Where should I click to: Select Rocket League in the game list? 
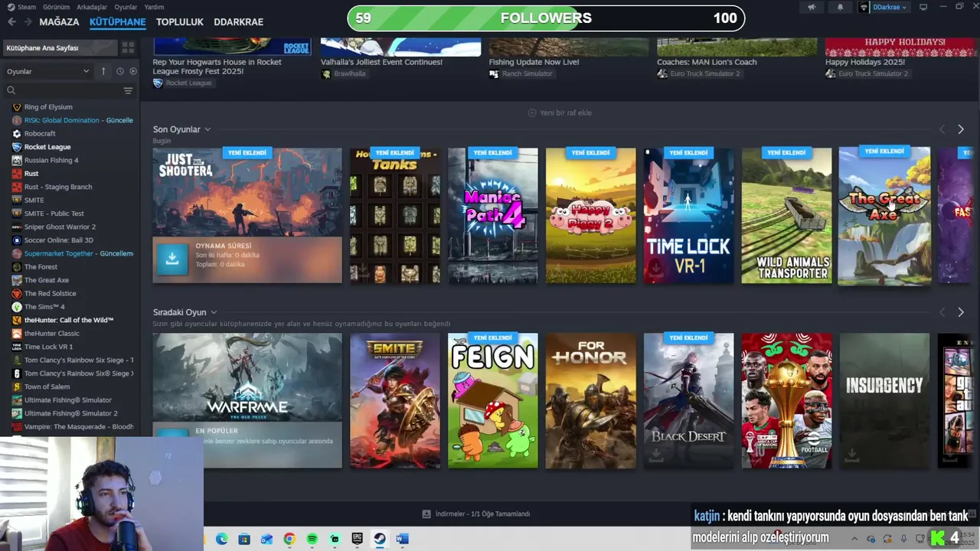47,147
